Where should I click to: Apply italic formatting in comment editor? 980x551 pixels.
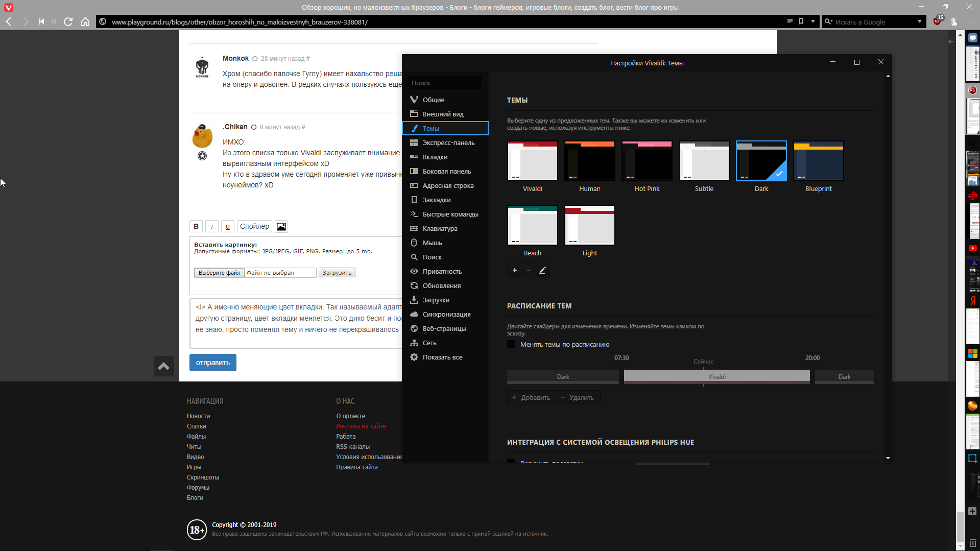pos(212,226)
